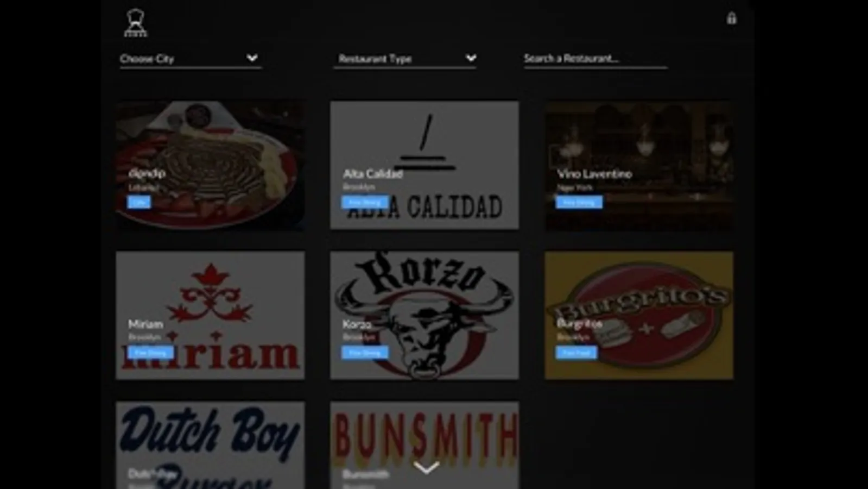
Task: Click the blue tag on Miriam card
Action: coord(150,353)
